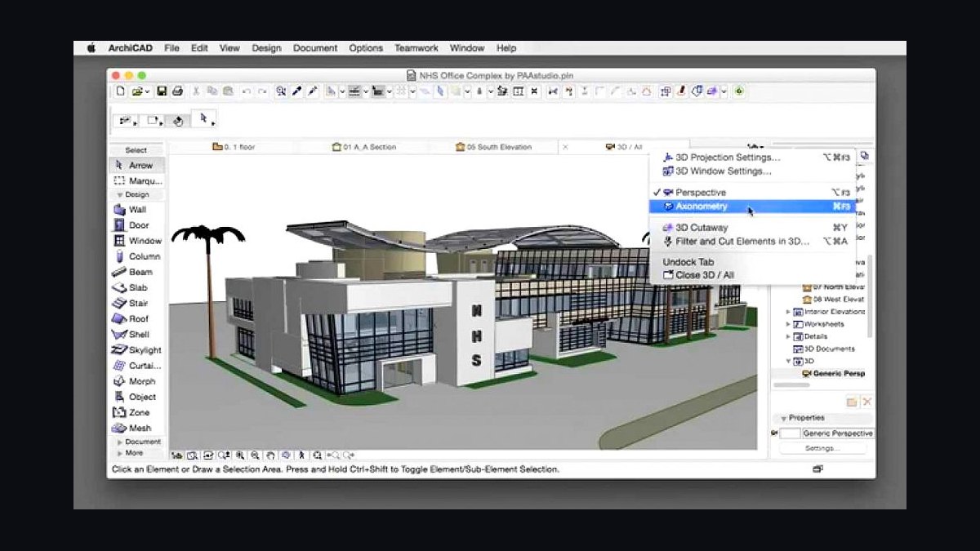Activate the Beam tool
The width and height of the screenshot is (980, 551).
136,272
